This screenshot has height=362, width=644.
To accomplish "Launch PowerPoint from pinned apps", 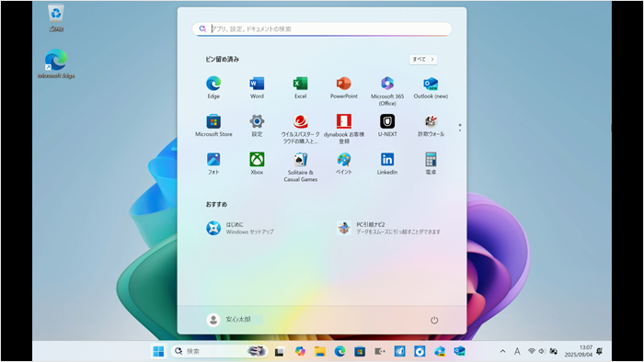I will tap(344, 87).
